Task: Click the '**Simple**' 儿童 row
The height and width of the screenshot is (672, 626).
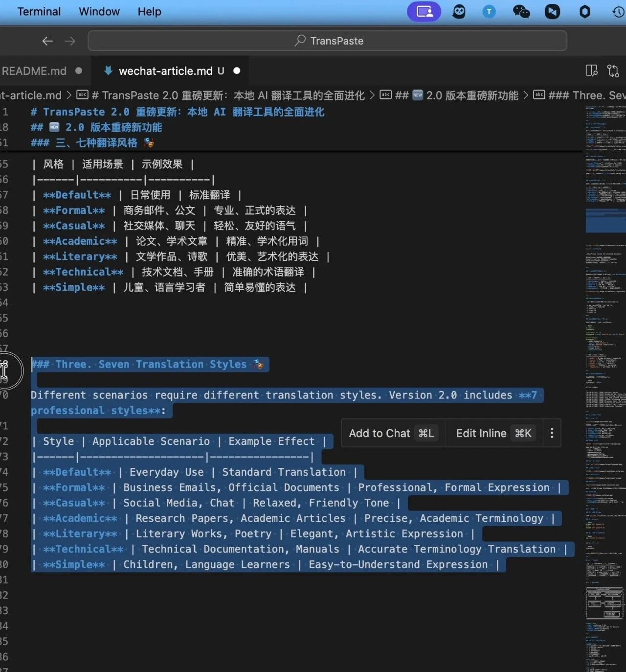Action: click(x=170, y=287)
